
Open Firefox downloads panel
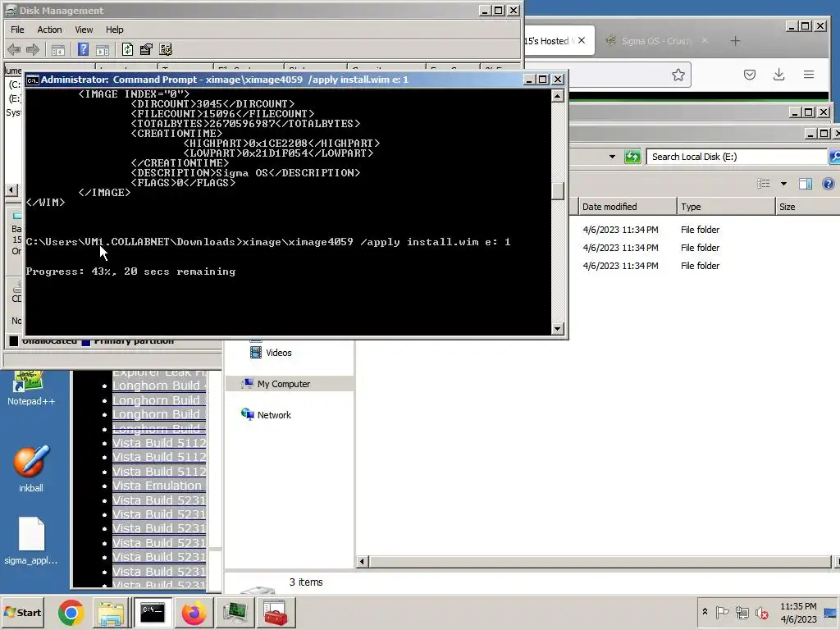(779, 75)
